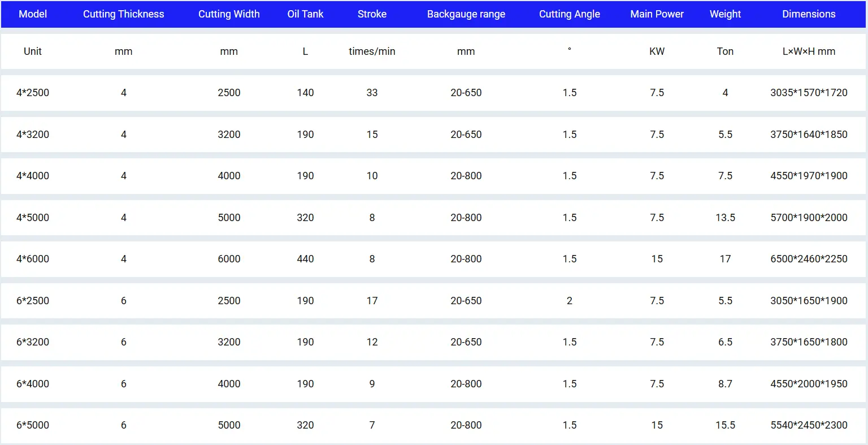This screenshot has width=868, height=445.
Task: Click the 4*2500 model cell
Action: (x=33, y=93)
